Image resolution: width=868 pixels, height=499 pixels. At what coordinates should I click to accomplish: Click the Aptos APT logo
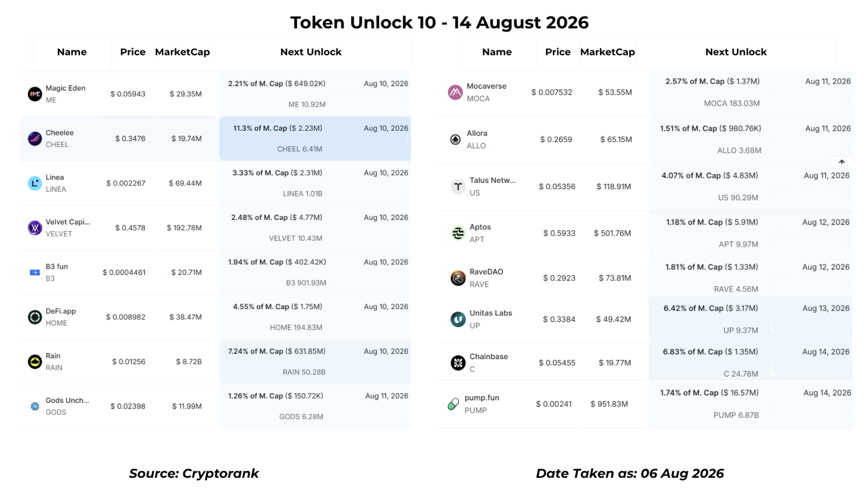[458, 233]
